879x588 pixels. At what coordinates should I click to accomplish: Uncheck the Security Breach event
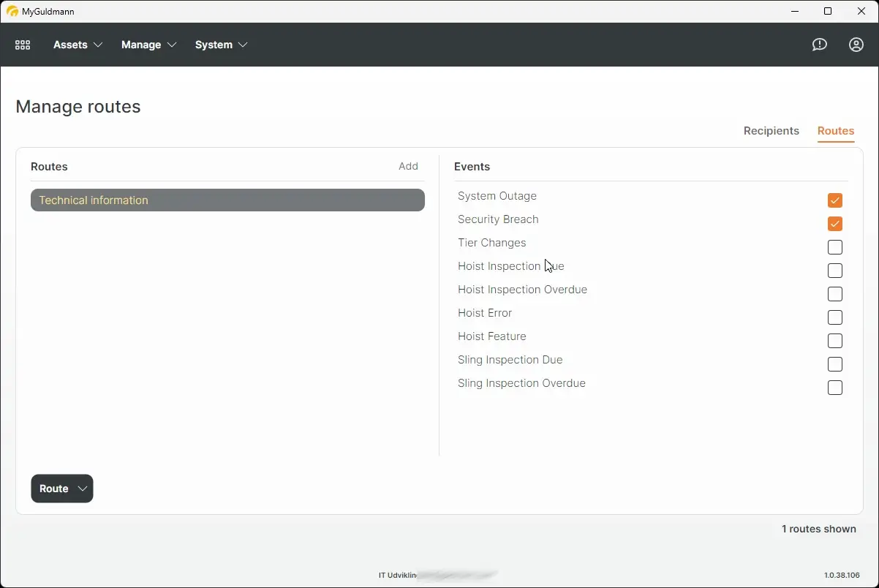tap(834, 224)
